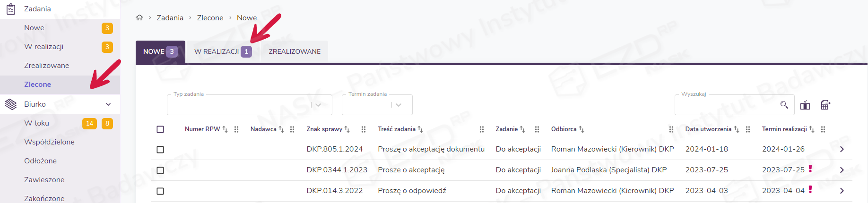Screen dimensions: 868x203
Task: Sort by Numer RPW arrows icon
Action: tap(225, 129)
